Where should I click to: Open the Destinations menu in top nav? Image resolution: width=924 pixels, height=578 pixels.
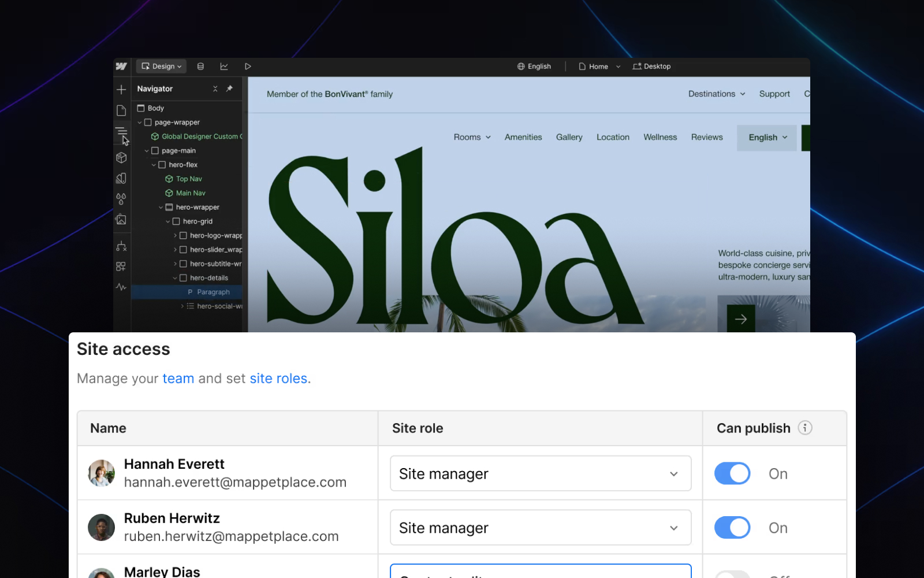(x=717, y=94)
